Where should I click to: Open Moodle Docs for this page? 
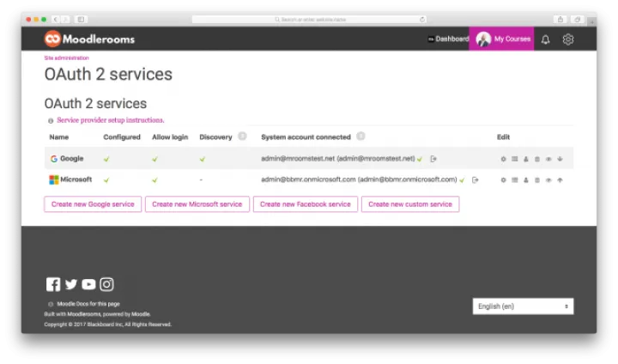tap(88, 304)
